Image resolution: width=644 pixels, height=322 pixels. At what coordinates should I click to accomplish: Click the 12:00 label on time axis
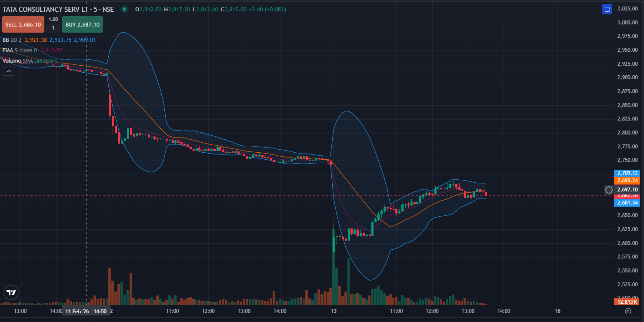(x=208, y=312)
